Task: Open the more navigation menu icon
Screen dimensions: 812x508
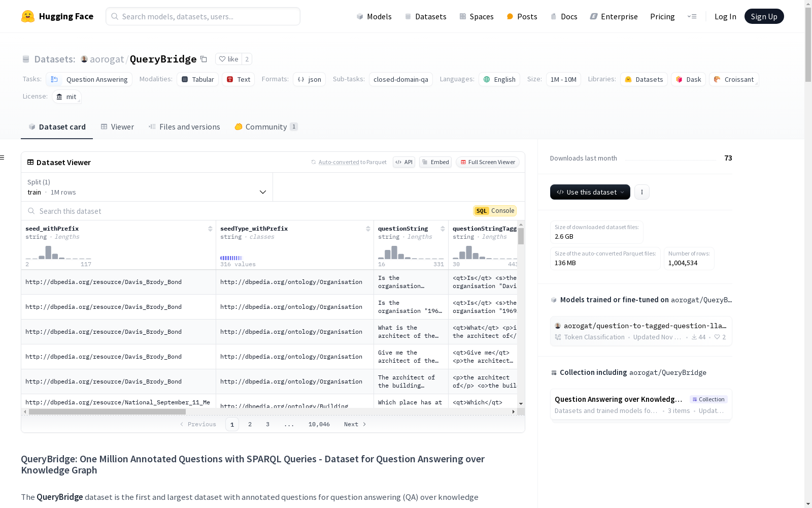Action: [x=692, y=16]
